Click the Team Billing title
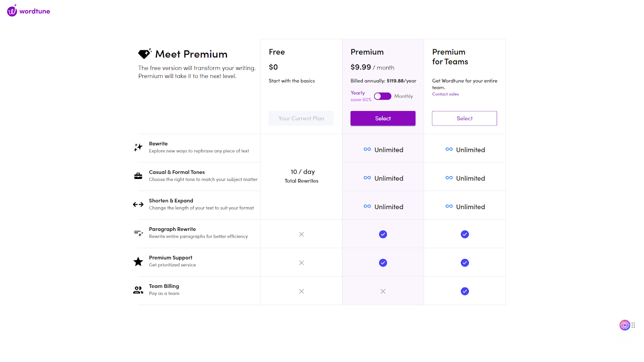Viewport: 644px width, 362px height. pyautogui.click(x=164, y=286)
